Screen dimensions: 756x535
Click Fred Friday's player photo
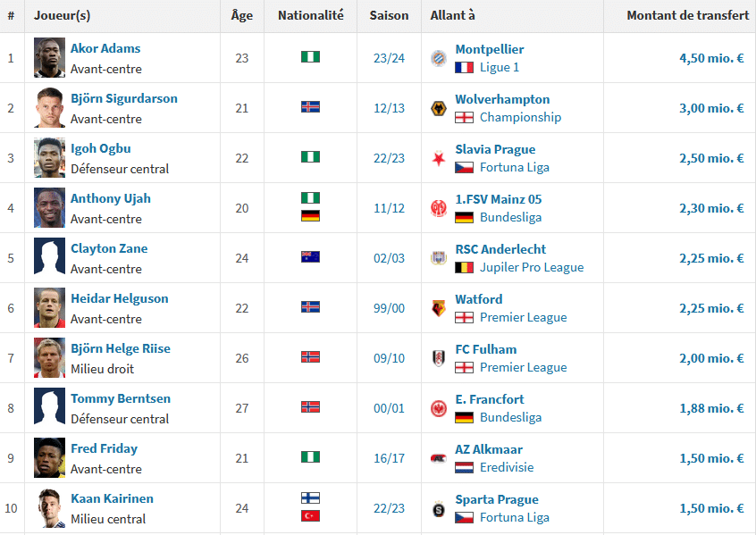coord(49,458)
